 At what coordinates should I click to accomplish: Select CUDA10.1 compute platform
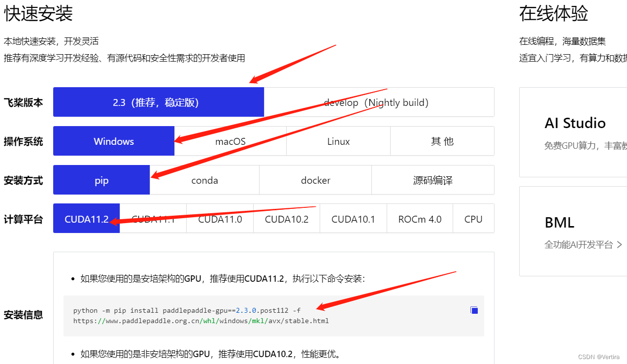pos(353,218)
